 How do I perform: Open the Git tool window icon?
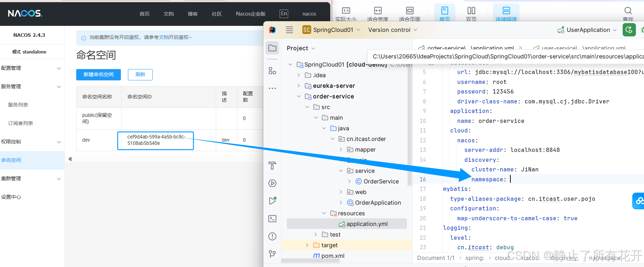tap(272, 254)
